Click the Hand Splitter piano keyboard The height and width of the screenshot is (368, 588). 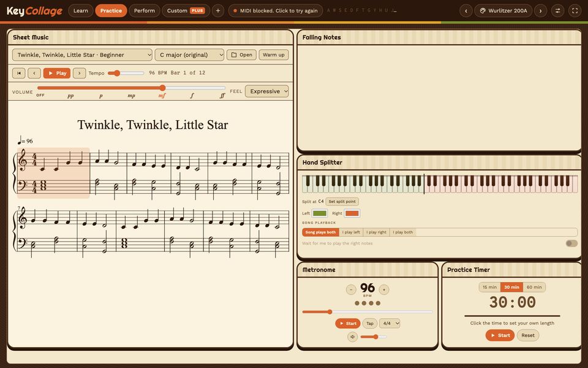point(440,184)
